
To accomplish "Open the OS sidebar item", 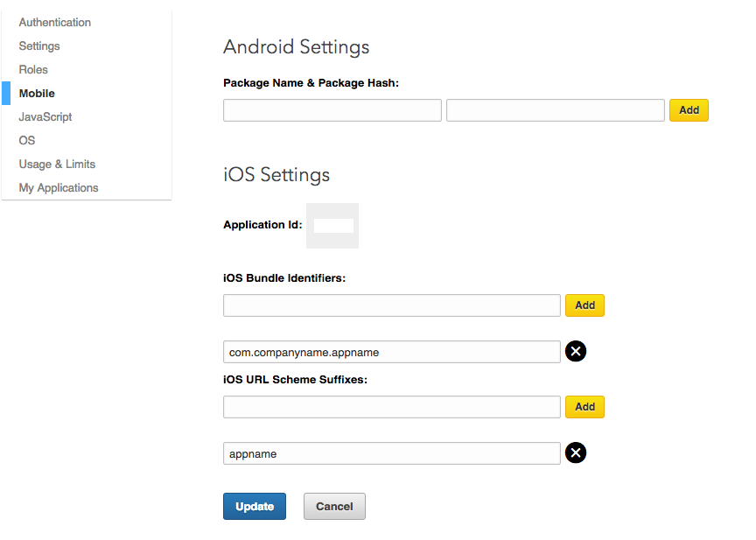I will coord(27,140).
